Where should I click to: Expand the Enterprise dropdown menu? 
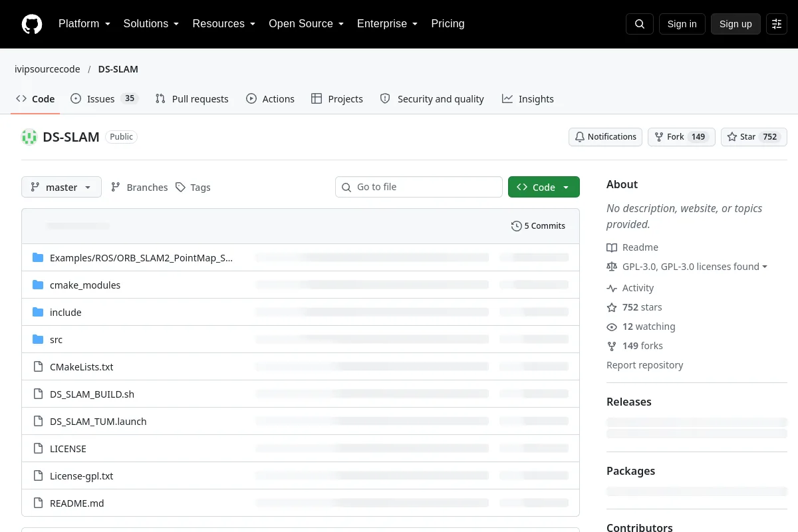(388, 24)
